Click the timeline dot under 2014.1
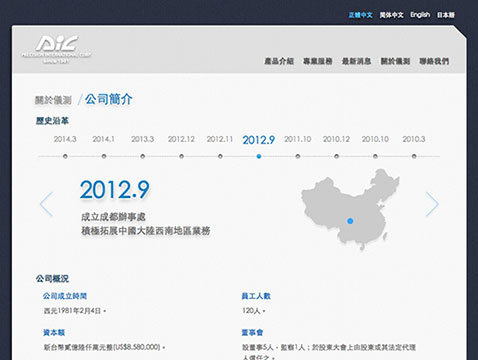Viewport: 478px width, 360px height. click(104, 156)
